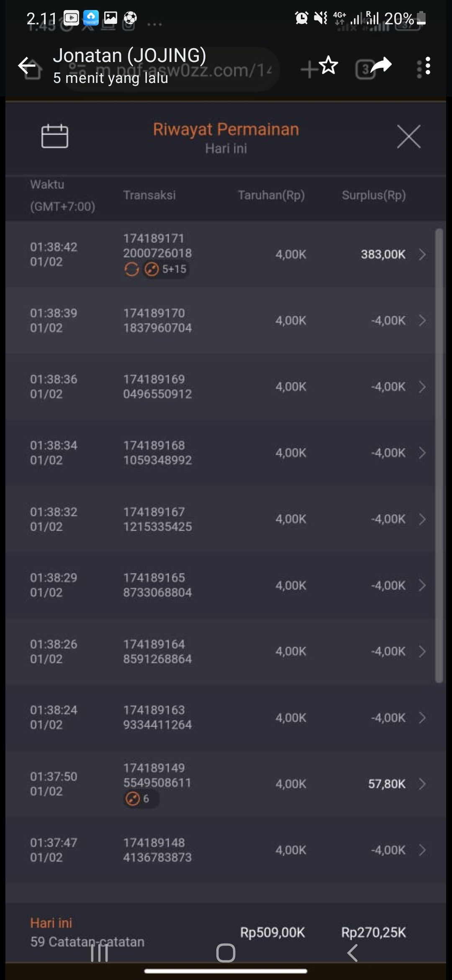
Task: Tap the free spin icon on 383,00K row
Action: tap(131, 269)
